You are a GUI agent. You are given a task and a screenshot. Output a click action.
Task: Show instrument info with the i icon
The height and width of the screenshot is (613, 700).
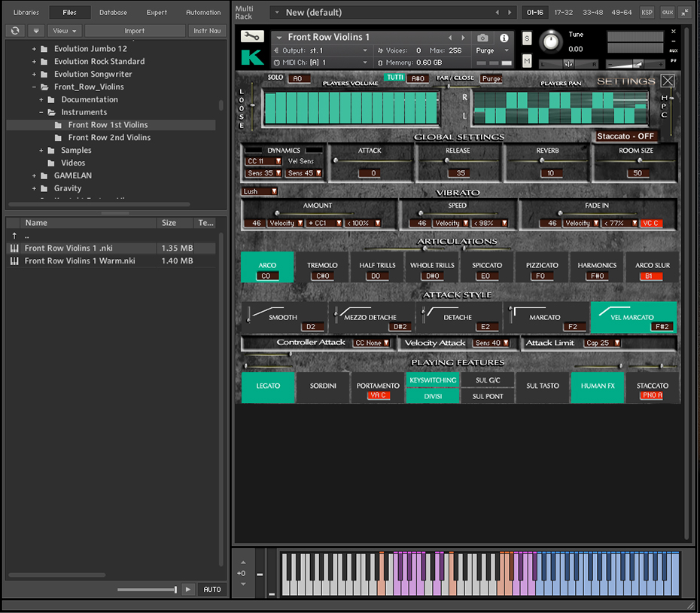point(504,38)
